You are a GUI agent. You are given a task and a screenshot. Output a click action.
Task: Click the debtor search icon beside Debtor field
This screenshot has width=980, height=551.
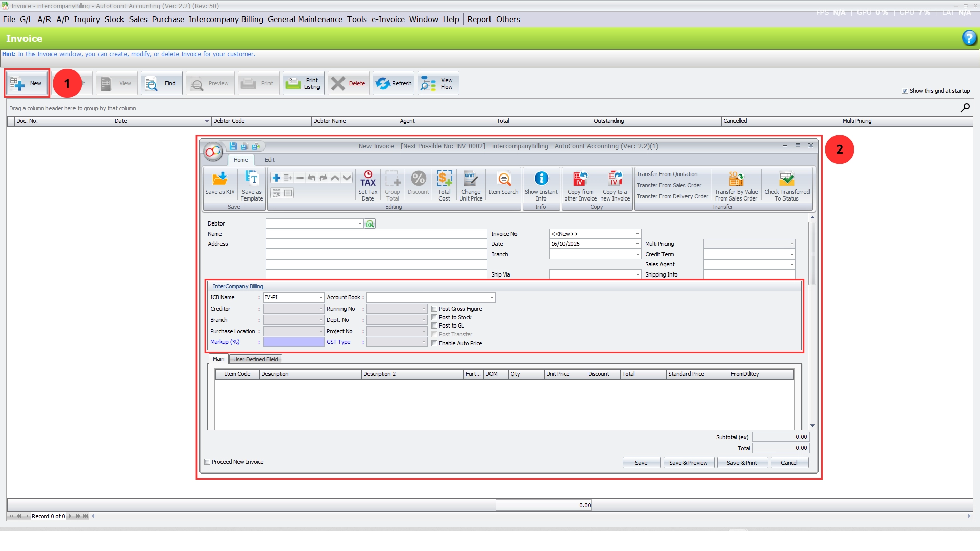pos(370,224)
